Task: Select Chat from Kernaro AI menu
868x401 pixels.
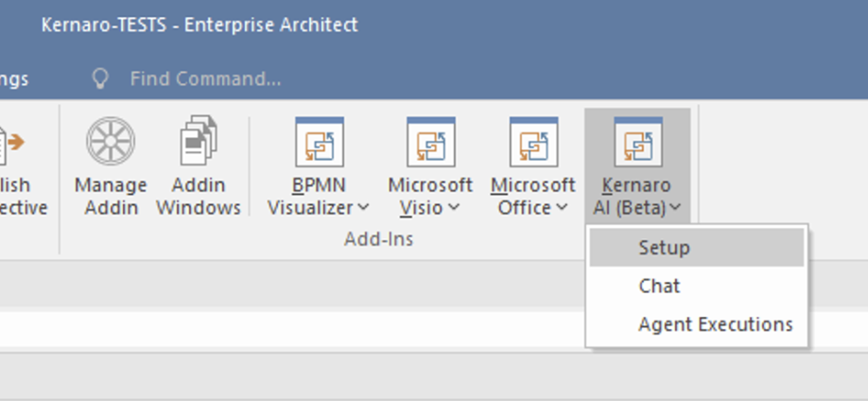Action: [x=697, y=286]
